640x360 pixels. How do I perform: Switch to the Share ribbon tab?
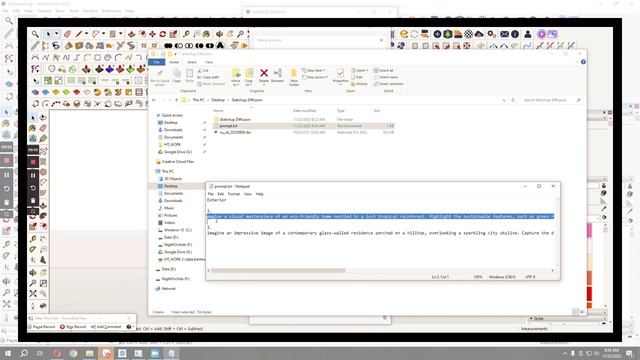tap(192, 62)
